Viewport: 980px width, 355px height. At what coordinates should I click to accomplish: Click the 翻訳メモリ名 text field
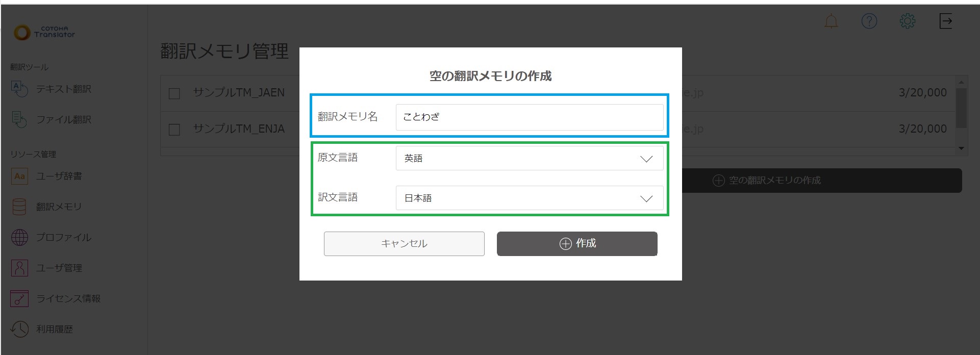pos(529,117)
